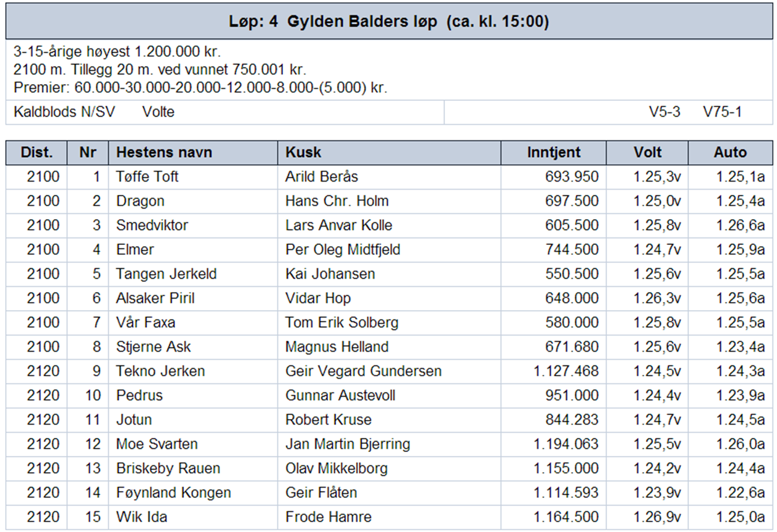Select the Kaldblods N/SV Volte cell
777x532 pixels.
[x=225, y=112]
